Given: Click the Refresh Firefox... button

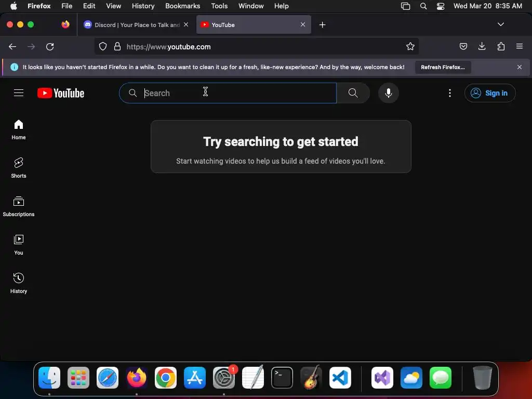Looking at the screenshot, I should coord(443,67).
